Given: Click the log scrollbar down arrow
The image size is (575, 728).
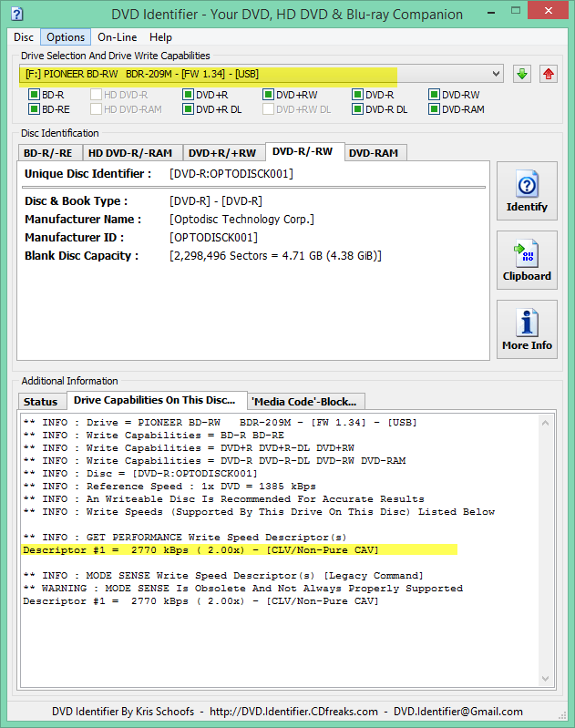Looking at the screenshot, I should 545,678.
